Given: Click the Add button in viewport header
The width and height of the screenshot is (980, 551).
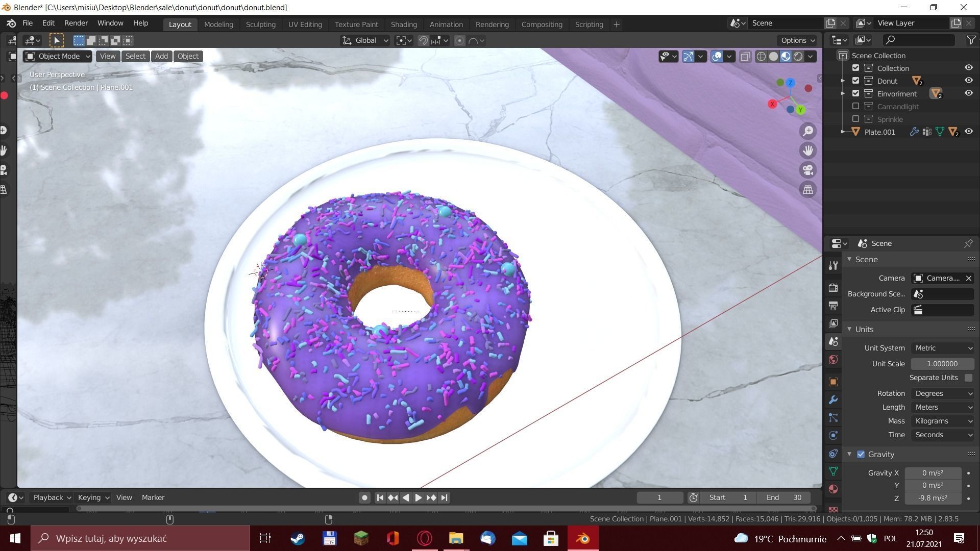Looking at the screenshot, I should point(161,56).
